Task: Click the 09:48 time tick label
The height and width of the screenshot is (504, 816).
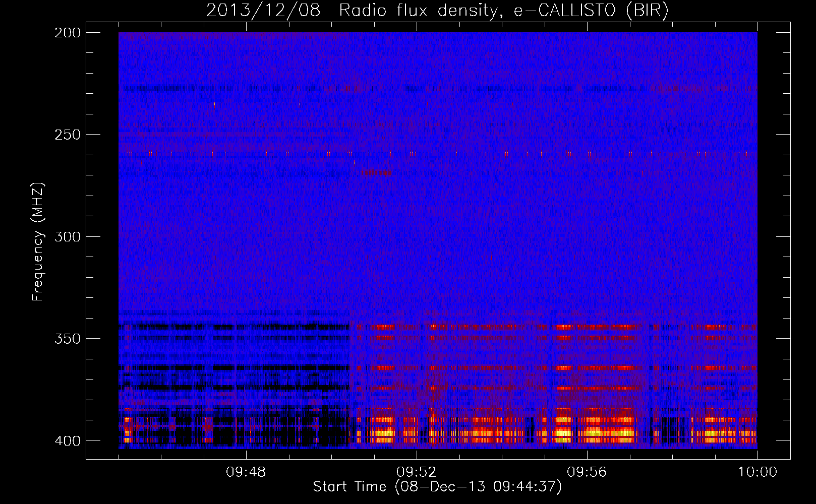Action: pyautogui.click(x=246, y=472)
